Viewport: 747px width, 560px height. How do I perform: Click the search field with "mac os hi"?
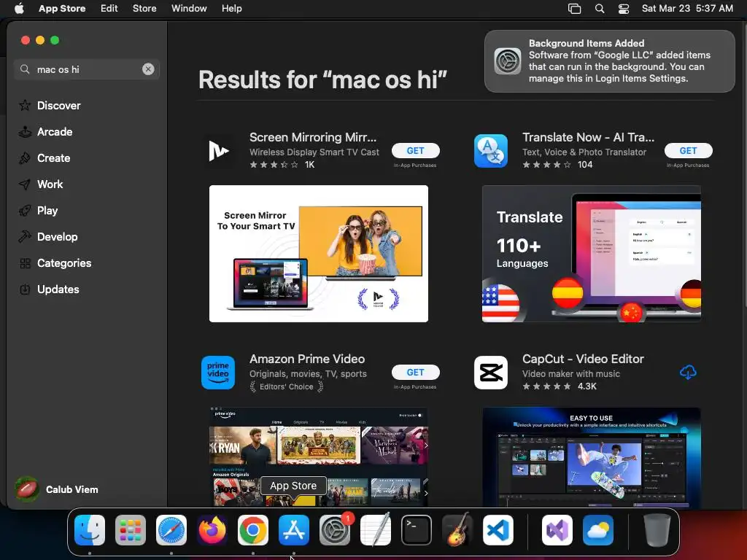pyautogui.click(x=87, y=69)
